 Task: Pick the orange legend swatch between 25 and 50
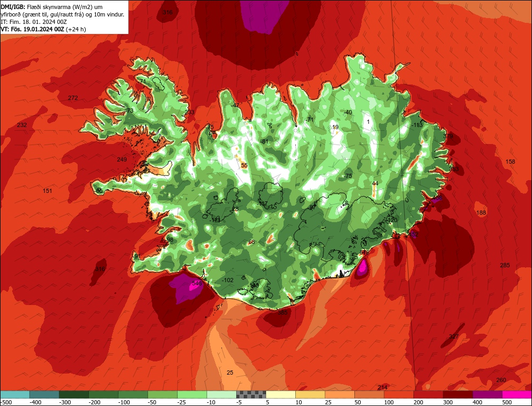click(x=339, y=395)
